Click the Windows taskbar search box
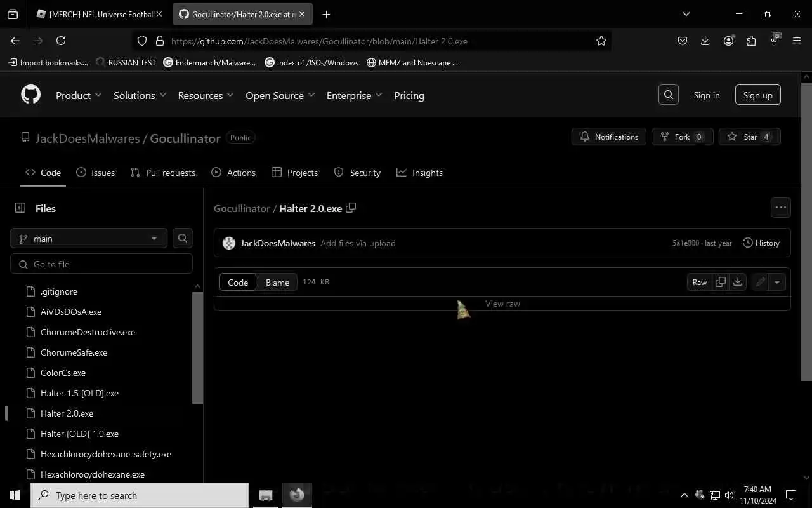 (140, 495)
